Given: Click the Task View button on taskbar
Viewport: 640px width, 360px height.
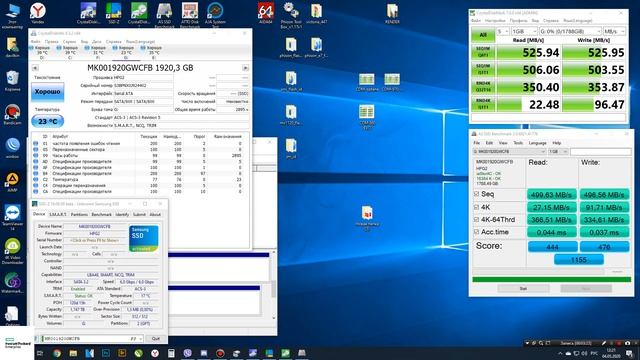Looking at the screenshot, I should 40,353.
